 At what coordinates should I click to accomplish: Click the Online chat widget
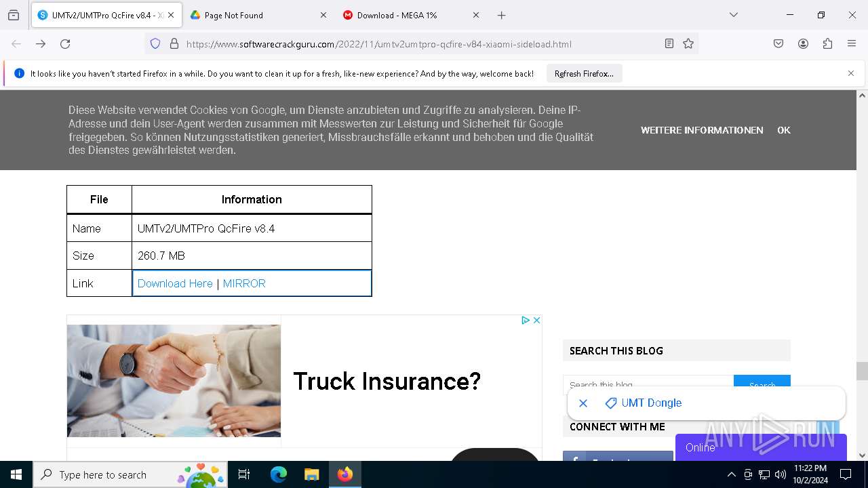tap(761, 447)
